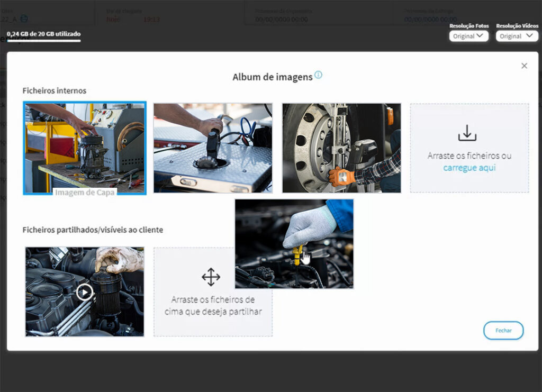The width and height of the screenshot is (542, 392).
Task: Select the wheel alignment photo
Action: [x=341, y=148]
